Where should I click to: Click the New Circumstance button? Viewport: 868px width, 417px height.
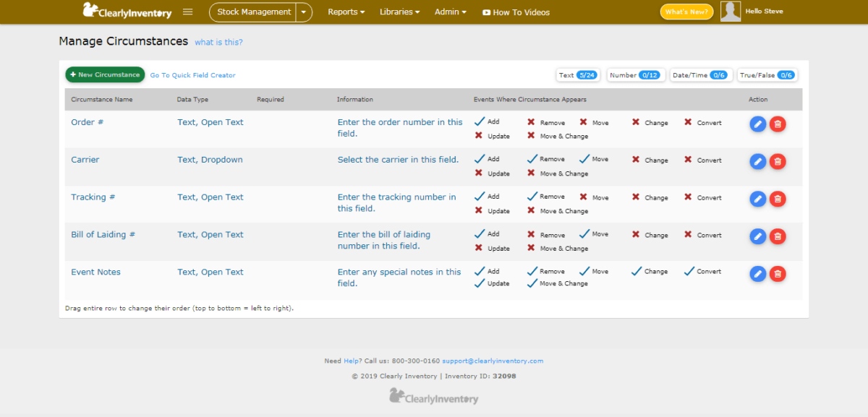104,74
